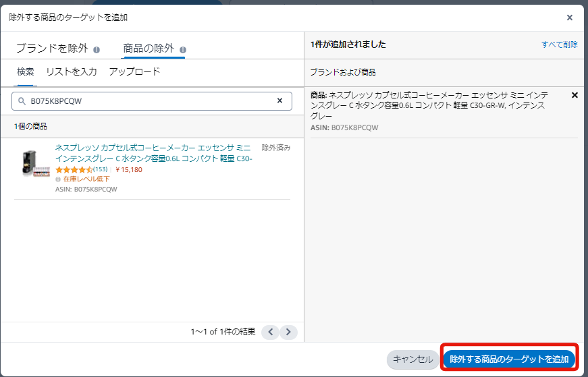Focus the ASIN search input field
This screenshot has width=588, height=377.
pyautogui.click(x=149, y=101)
